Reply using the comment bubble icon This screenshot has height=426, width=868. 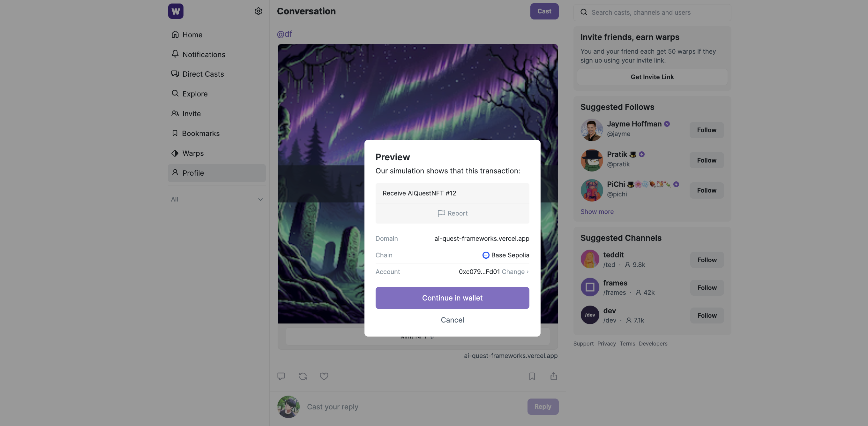(281, 376)
